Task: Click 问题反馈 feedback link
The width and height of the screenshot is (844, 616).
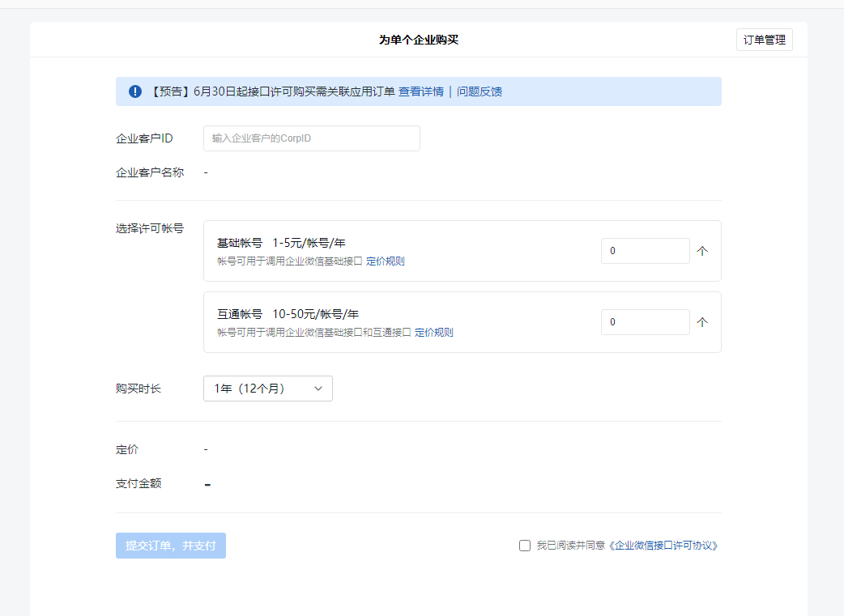Action: point(480,91)
